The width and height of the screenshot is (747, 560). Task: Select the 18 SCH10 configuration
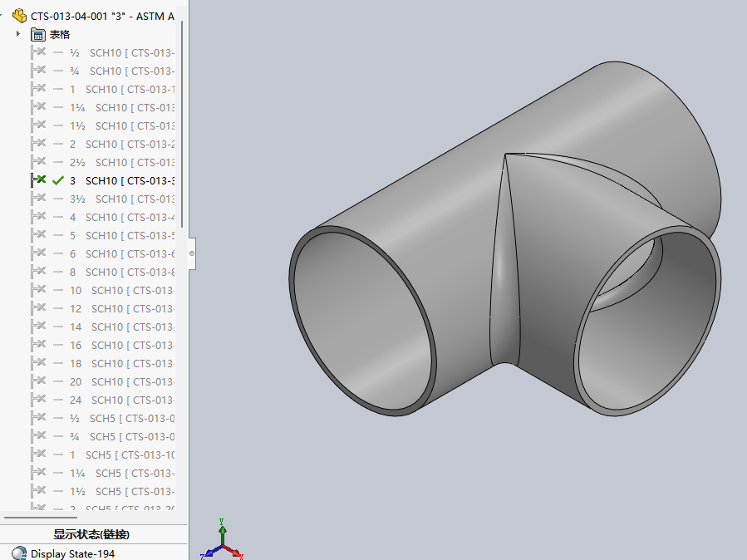pos(122,363)
